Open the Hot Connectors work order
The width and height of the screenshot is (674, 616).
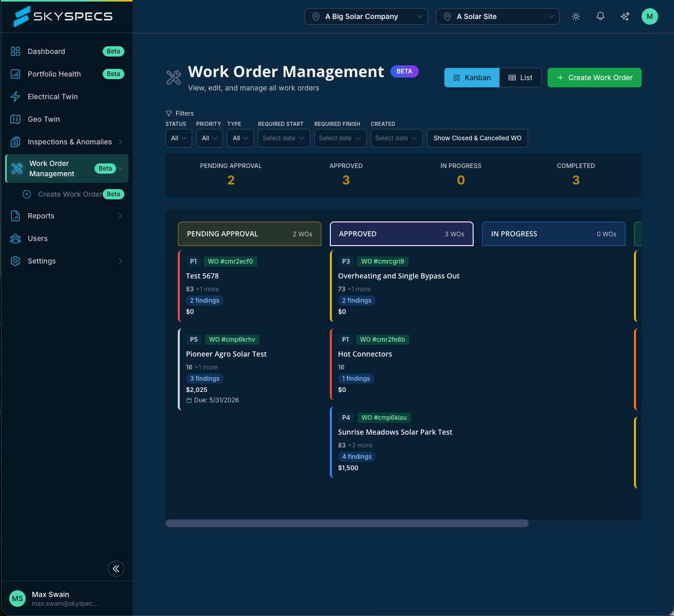pyautogui.click(x=402, y=364)
